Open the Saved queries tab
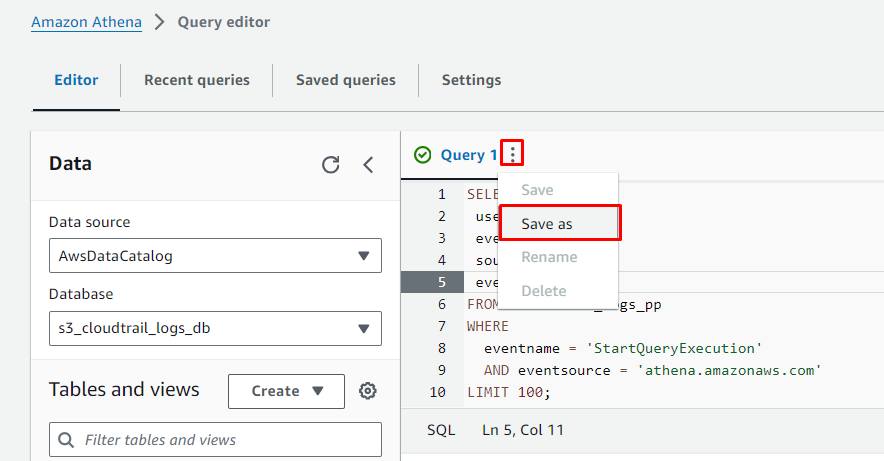884x461 pixels. (345, 80)
